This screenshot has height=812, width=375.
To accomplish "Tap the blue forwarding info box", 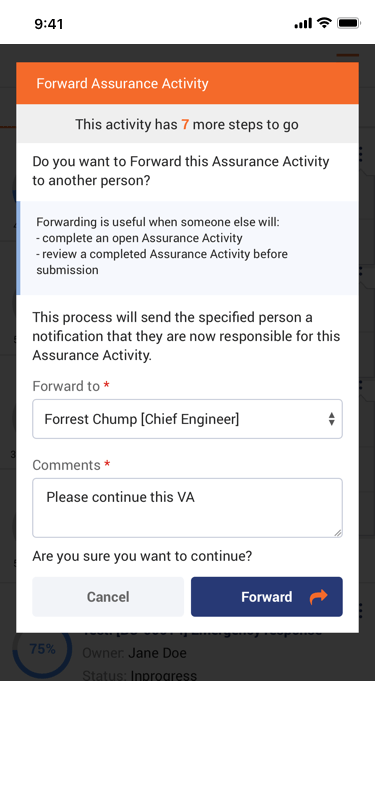I will pyautogui.click(x=188, y=248).
